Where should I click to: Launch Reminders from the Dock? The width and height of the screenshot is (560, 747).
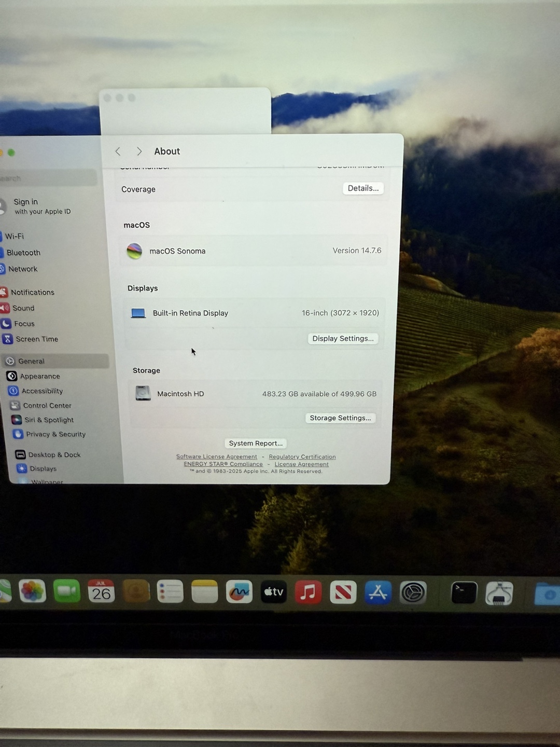click(170, 591)
